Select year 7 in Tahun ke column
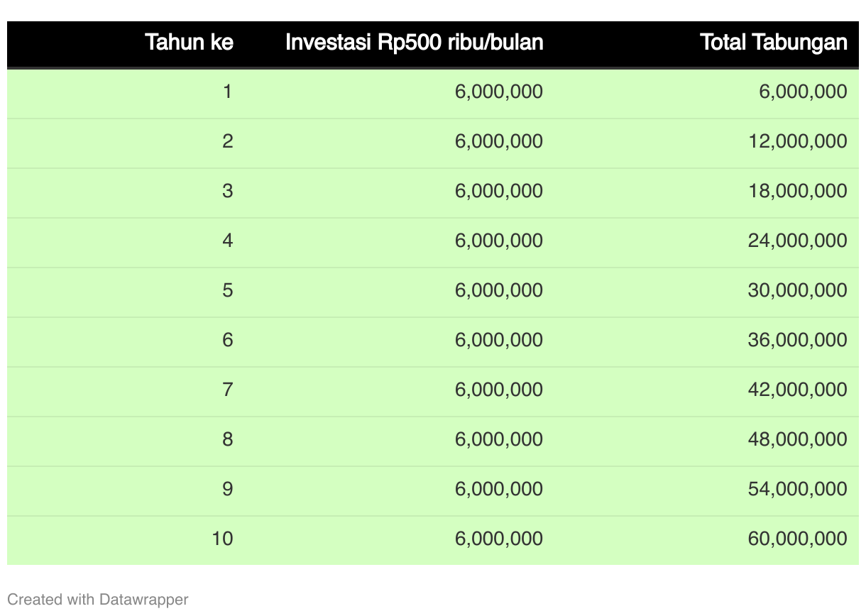This screenshot has height=616, width=866. point(227,390)
